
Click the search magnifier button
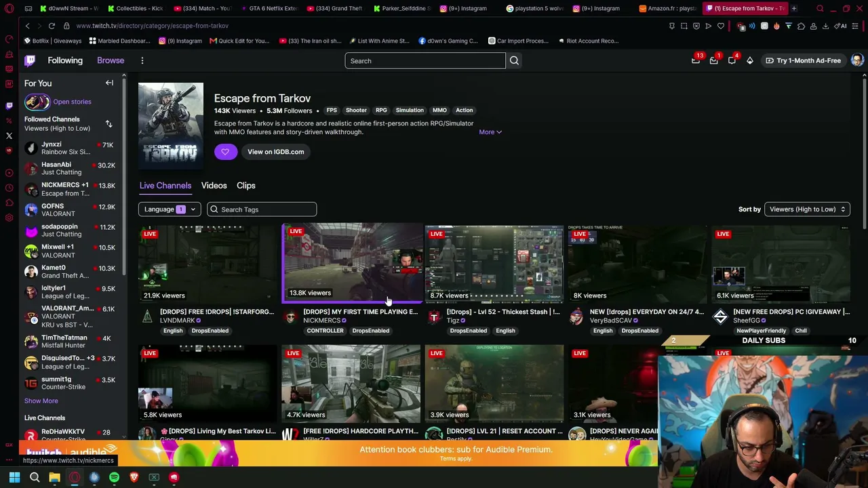coord(514,61)
